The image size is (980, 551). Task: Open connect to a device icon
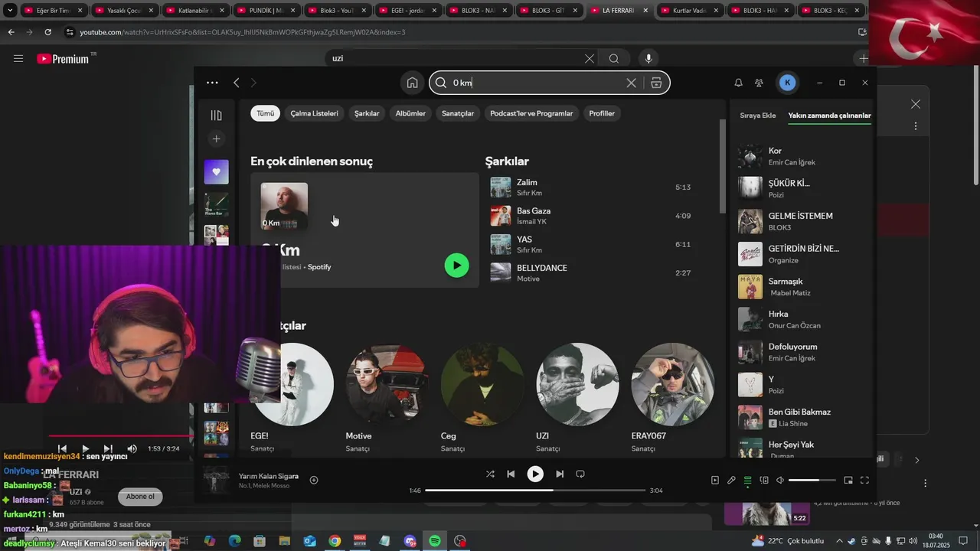click(x=764, y=480)
